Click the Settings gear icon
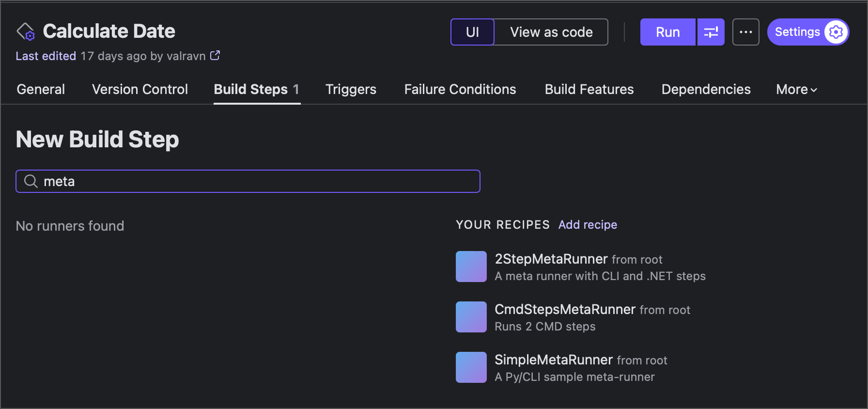Image resolution: width=868 pixels, height=409 pixels. pos(836,32)
